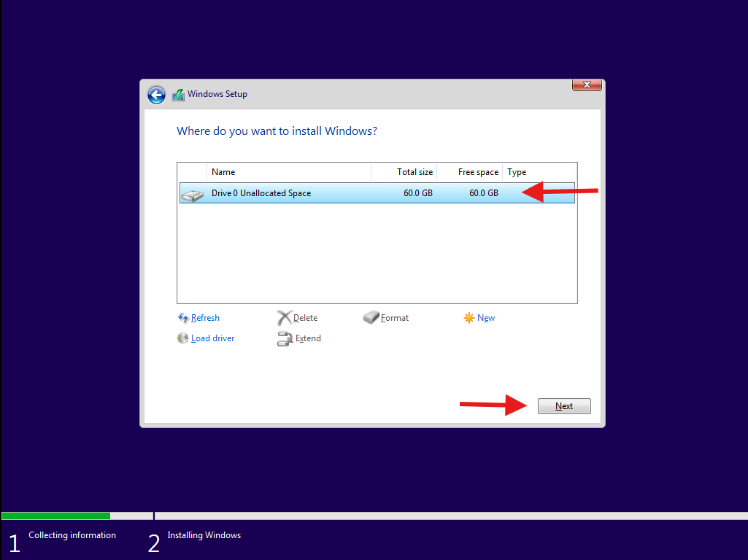Open the Refresh link
Viewport: 748px width, 560px height.
[x=205, y=318]
